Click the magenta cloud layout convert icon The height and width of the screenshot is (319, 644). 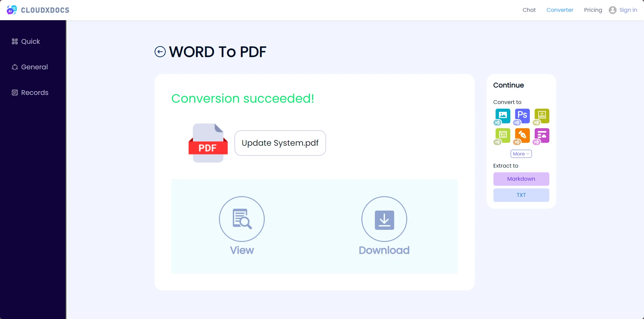click(x=541, y=136)
